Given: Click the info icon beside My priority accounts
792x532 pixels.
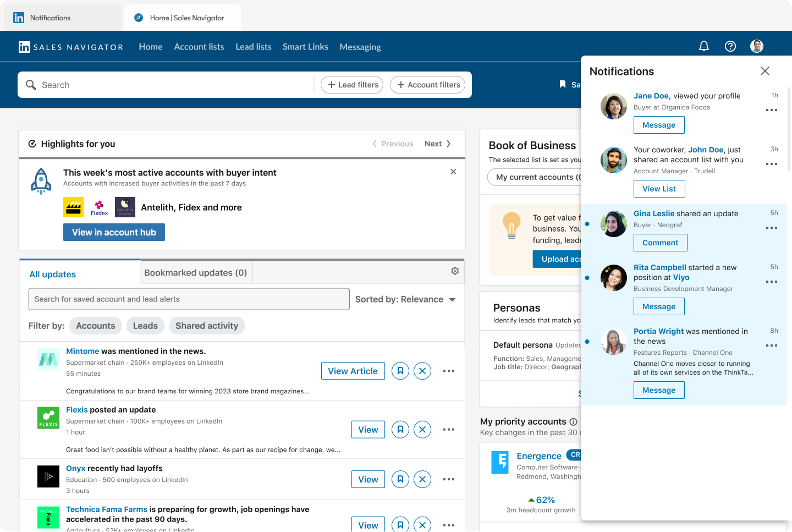Looking at the screenshot, I should (x=573, y=421).
